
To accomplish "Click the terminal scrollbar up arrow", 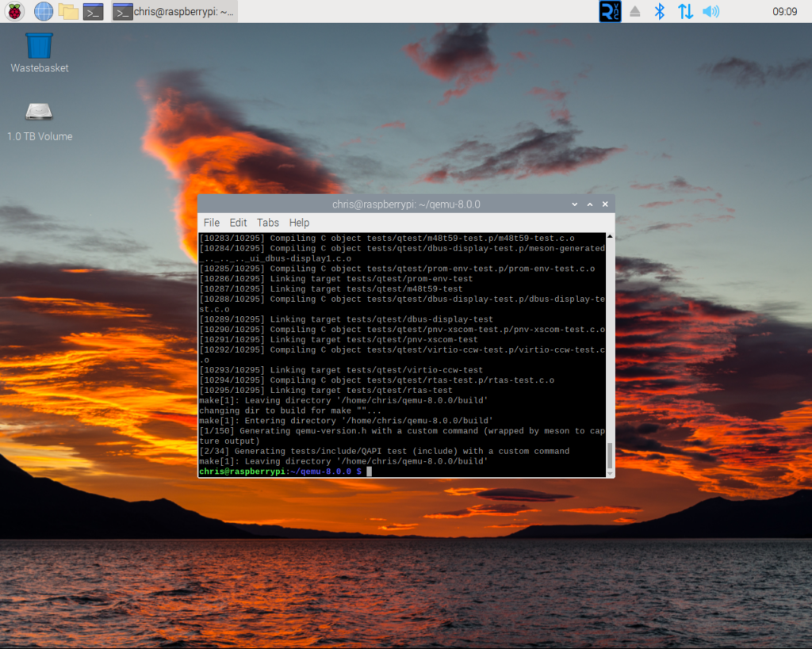I will pos(610,236).
